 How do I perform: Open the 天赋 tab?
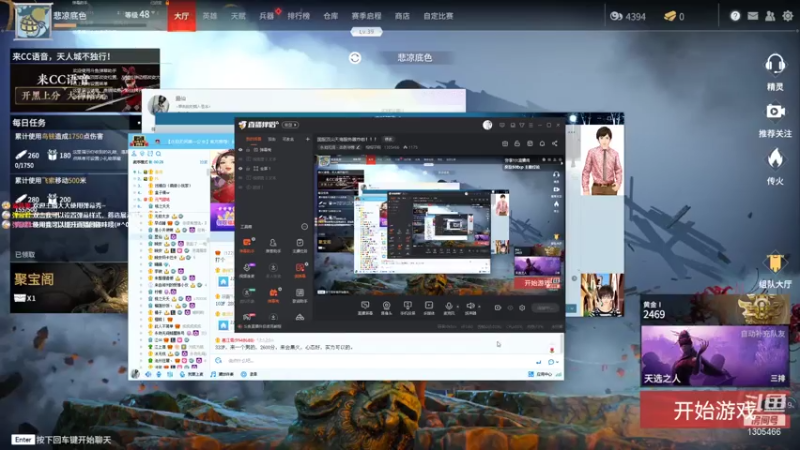[x=238, y=16]
